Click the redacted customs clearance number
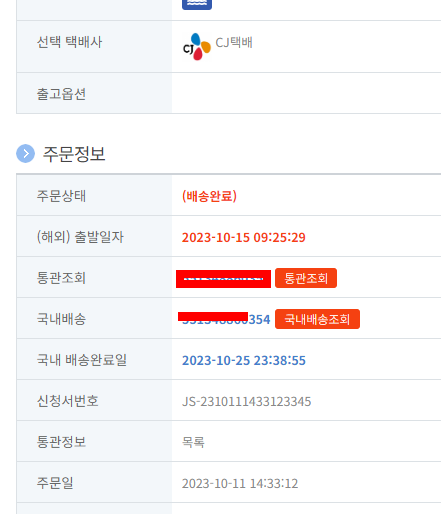Viewport: 441px width, 514px height. (223, 279)
